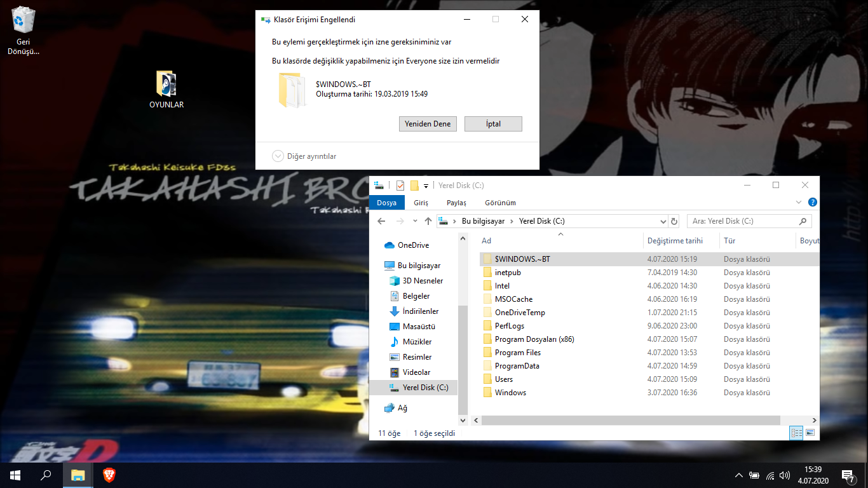Sort by the Tür column header

pyautogui.click(x=757, y=241)
